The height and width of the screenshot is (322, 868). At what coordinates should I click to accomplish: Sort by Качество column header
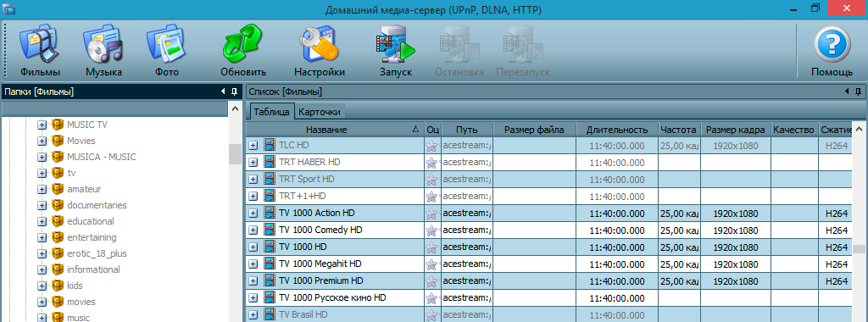pyautogui.click(x=794, y=130)
